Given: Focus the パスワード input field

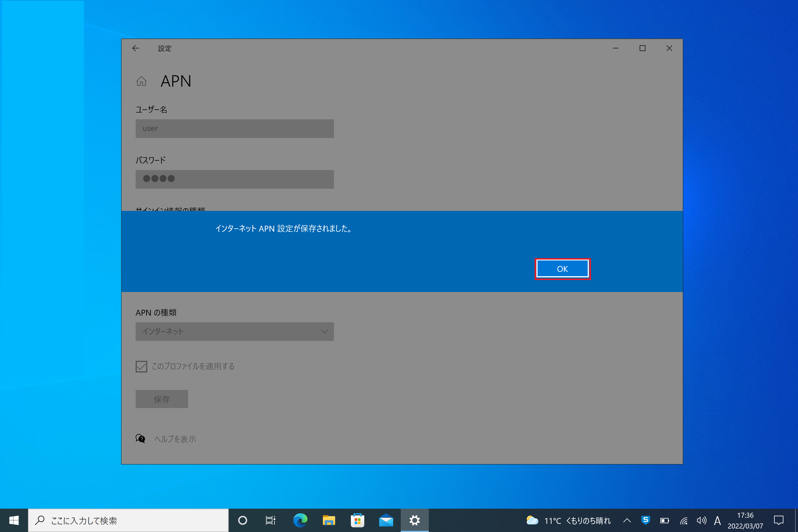Looking at the screenshot, I should [x=235, y=179].
